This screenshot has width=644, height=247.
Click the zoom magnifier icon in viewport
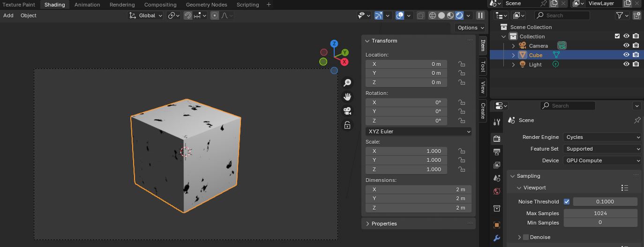347,82
